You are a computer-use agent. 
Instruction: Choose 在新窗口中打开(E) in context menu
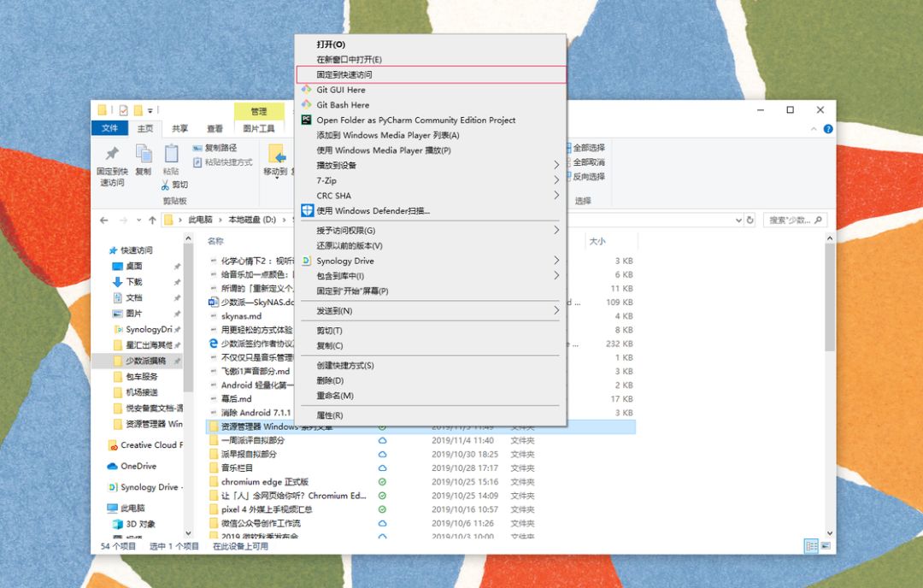point(431,60)
